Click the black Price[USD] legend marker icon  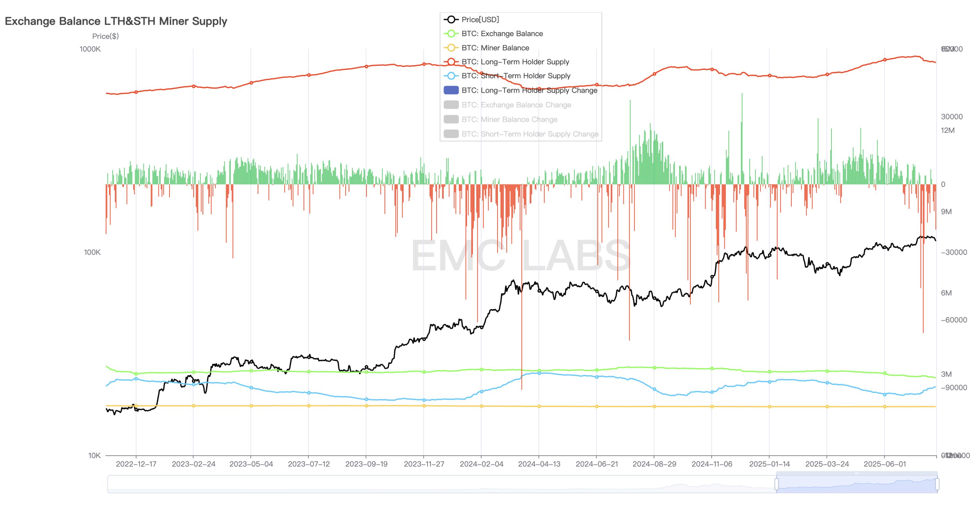[451, 20]
